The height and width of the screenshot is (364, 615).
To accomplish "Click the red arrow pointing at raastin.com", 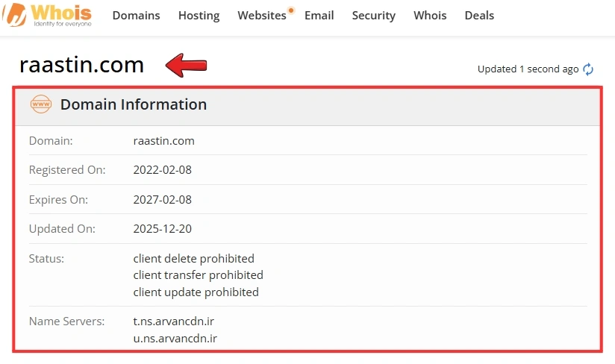I will tap(187, 65).
